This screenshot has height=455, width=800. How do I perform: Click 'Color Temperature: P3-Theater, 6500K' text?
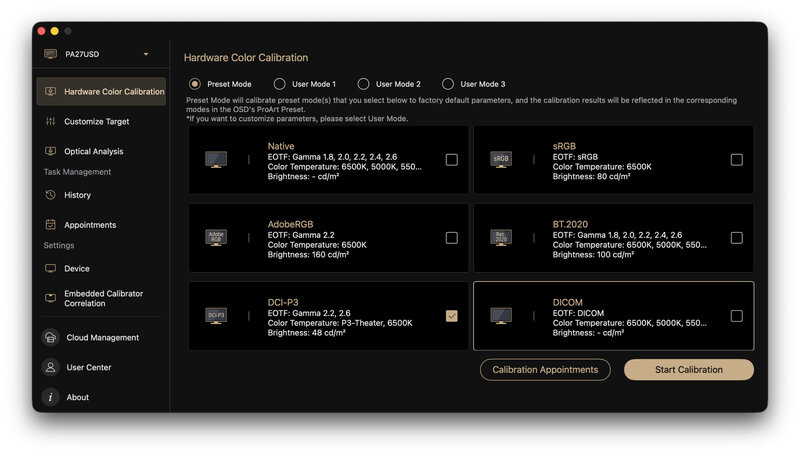click(340, 323)
